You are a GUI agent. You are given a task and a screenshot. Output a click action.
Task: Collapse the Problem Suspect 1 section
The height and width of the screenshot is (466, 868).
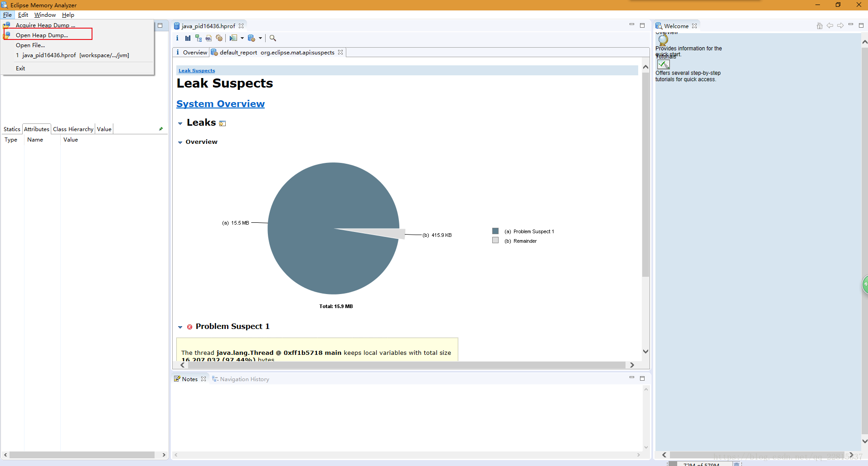click(x=180, y=327)
